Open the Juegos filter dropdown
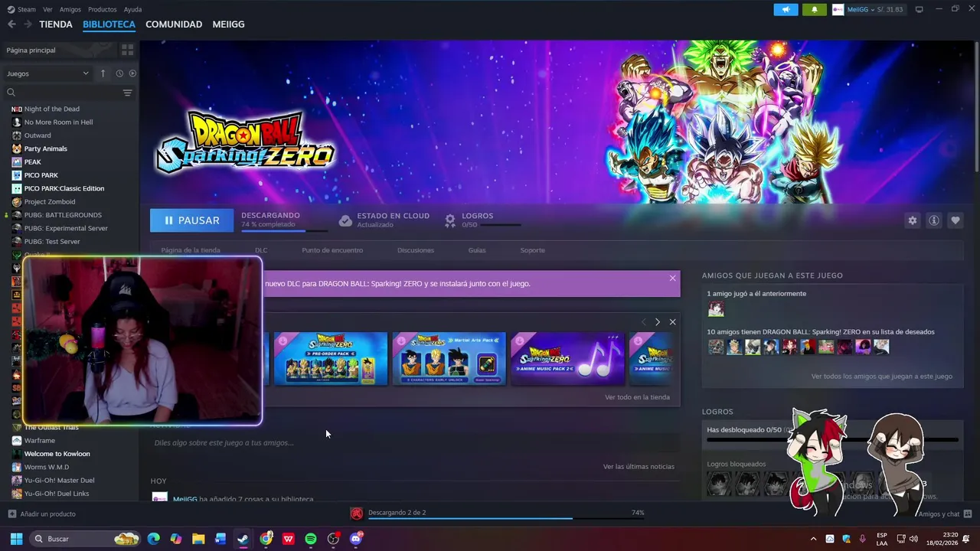The image size is (980, 551). click(x=47, y=73)
